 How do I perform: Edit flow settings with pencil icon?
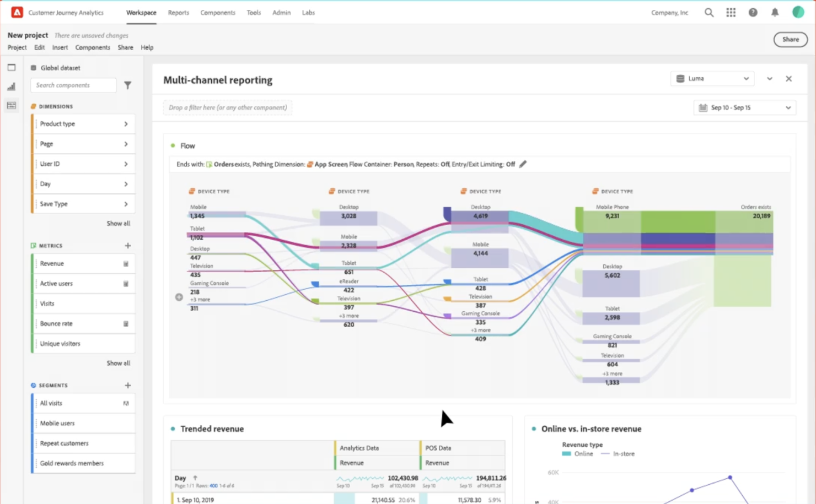point(523,164)
